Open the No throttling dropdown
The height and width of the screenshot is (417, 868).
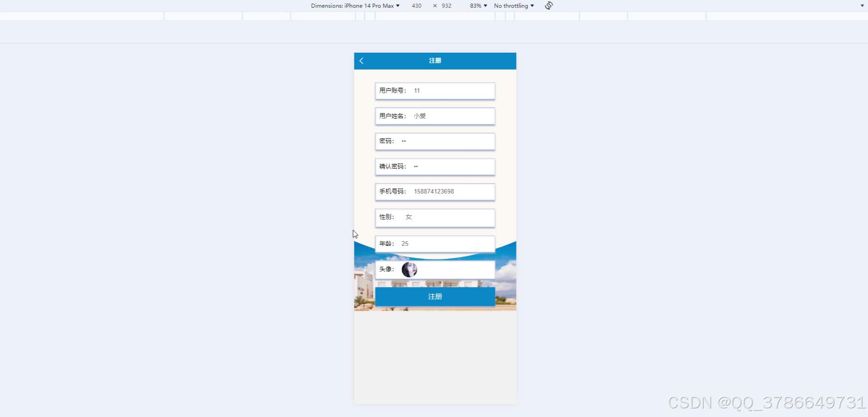(514, 5)
